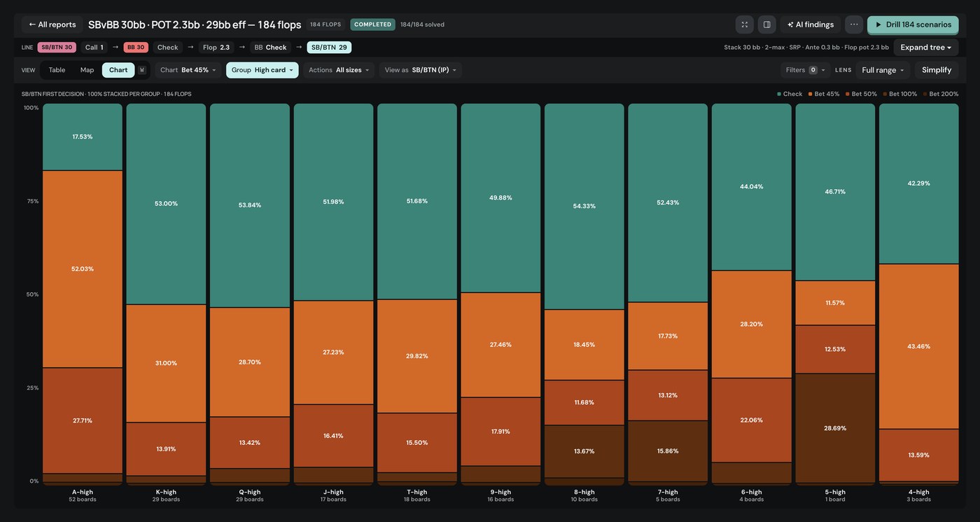The height and width of the screenshot is (522, 980).
Task: Open the Actions All sizes dropdown
Action: pyautogui.click(x=339, y=70)
